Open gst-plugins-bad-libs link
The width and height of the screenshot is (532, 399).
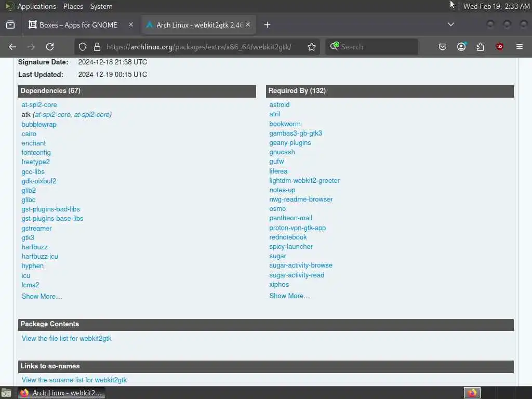50,209
